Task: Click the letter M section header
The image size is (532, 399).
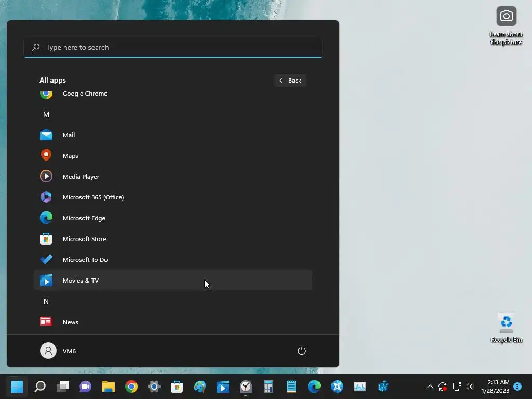Action: pyautogui.click(x=46, y=114)
